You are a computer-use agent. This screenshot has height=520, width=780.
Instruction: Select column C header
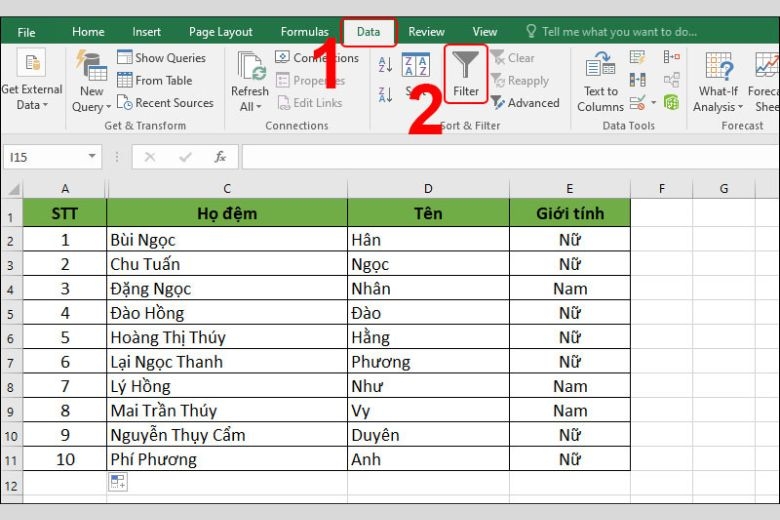tap(227, 189)
